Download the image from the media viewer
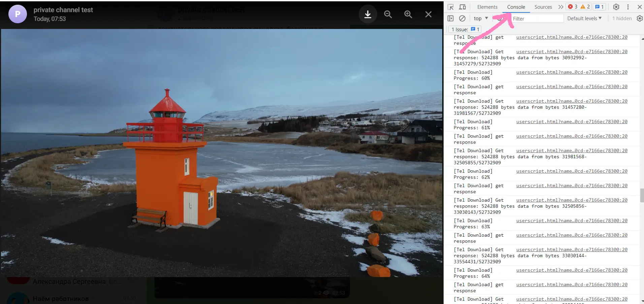Image resolution: width=644 pixels, height=304 pixels. coord(368,14)
